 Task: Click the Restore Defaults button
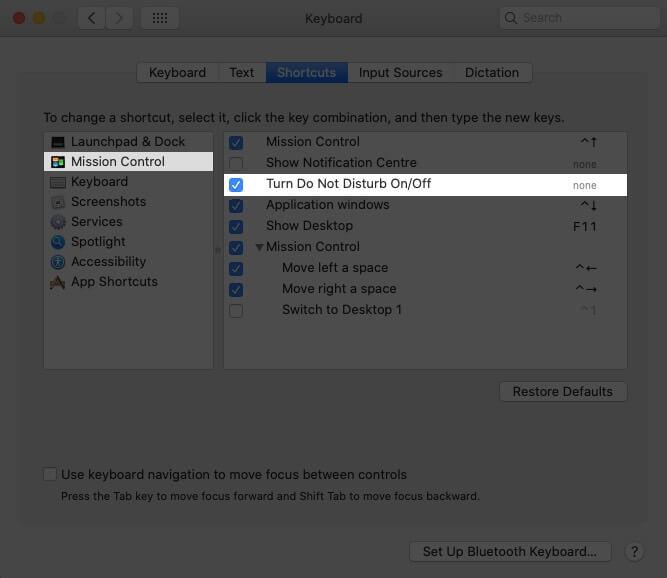pyautogui.click(x=563, y=391)
